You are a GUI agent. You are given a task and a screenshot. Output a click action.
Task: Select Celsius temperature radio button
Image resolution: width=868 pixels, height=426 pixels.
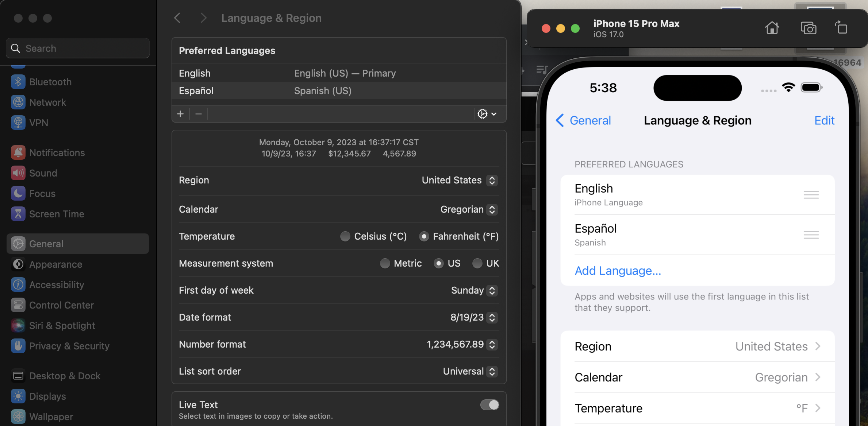[x=345, y=236]
